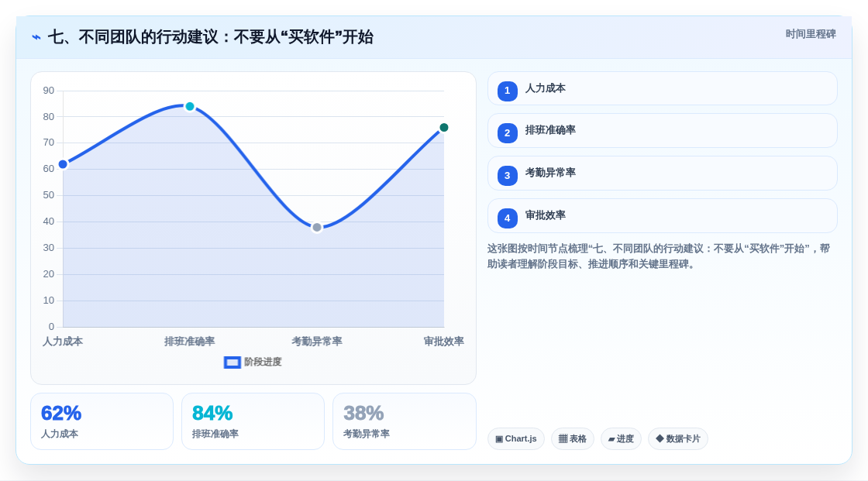The width and height of the screenshot is (868, 481).
Task: Open the 人力成本 list item
Action: pyautogui.click(x=662, y=88)
